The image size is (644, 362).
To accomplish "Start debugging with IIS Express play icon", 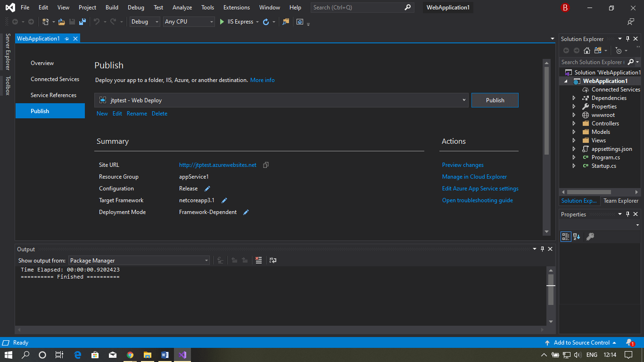I will coord(222,22).
